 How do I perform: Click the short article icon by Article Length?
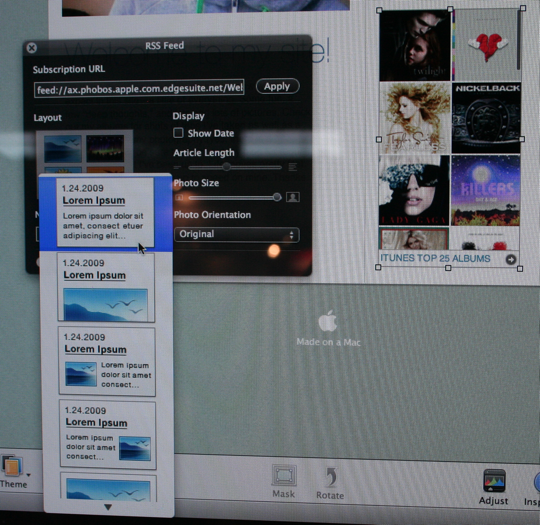[x=177, y=168]
